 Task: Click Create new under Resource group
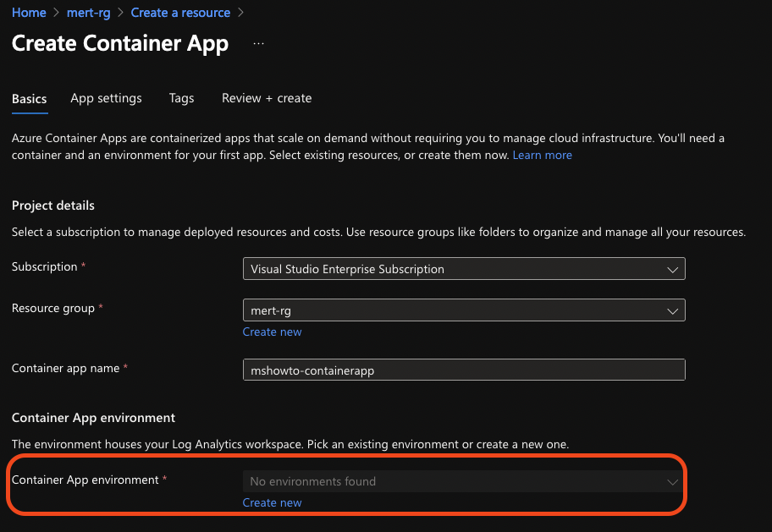[272, 332]
